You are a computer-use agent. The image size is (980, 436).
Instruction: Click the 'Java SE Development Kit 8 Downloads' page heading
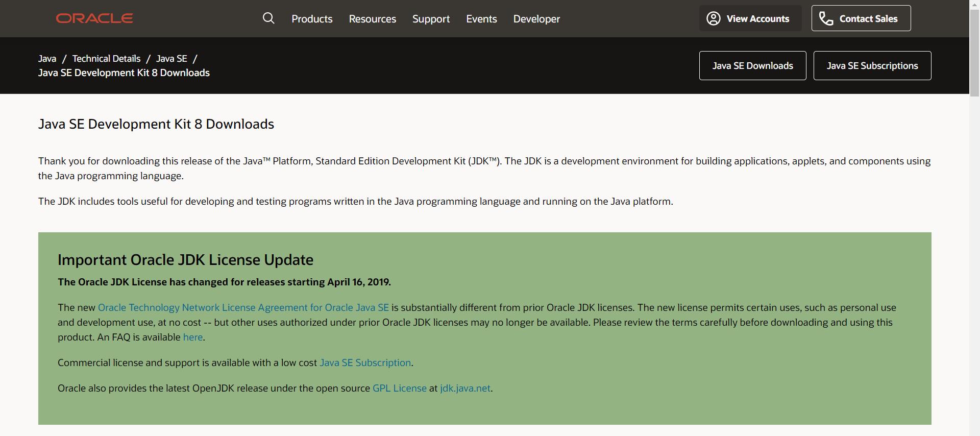click(156, 124)
